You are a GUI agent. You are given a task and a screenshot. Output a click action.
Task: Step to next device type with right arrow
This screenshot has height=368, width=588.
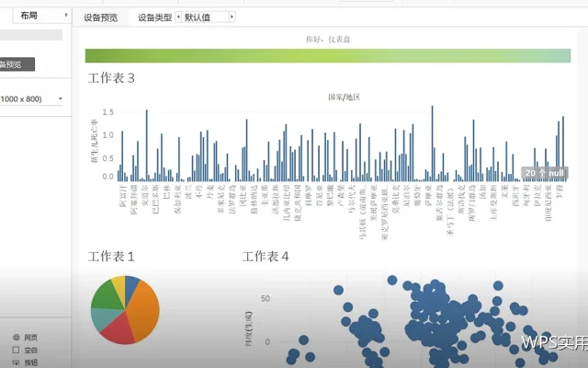point(232,17)
